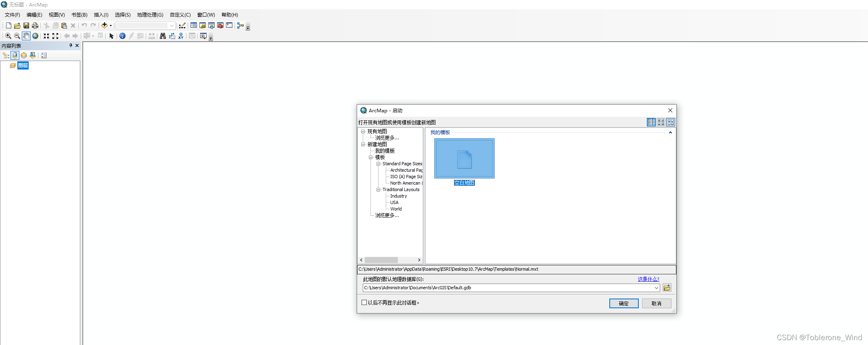Screen dimensions: 868x345
Task: Save the map using the floppy icon
Action: [x=26, y=25]
